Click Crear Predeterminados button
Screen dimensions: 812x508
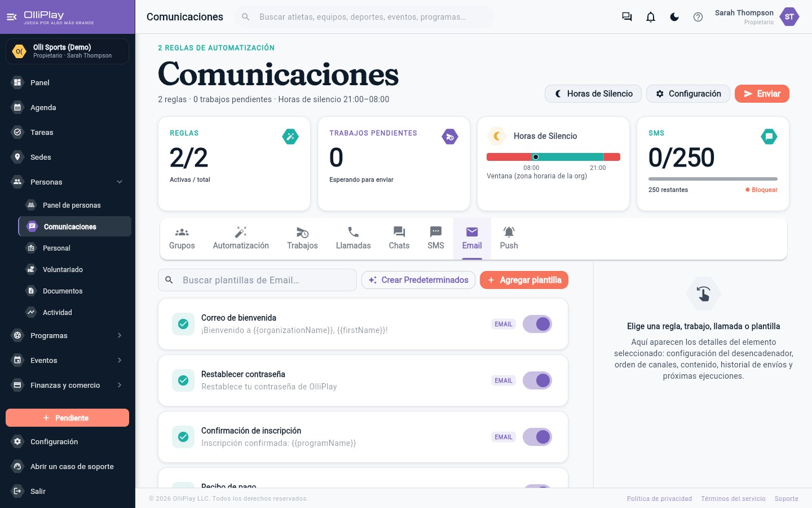pos(418,280)
